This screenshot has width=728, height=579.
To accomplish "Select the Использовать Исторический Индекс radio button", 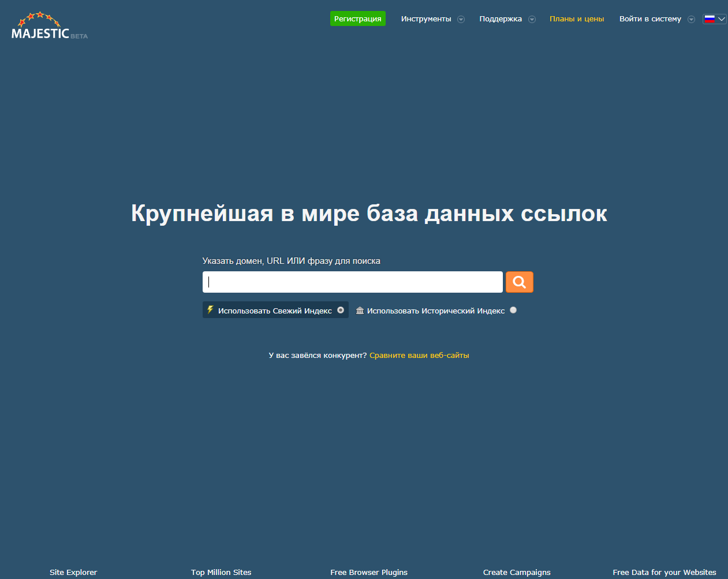I will (513, 310).
